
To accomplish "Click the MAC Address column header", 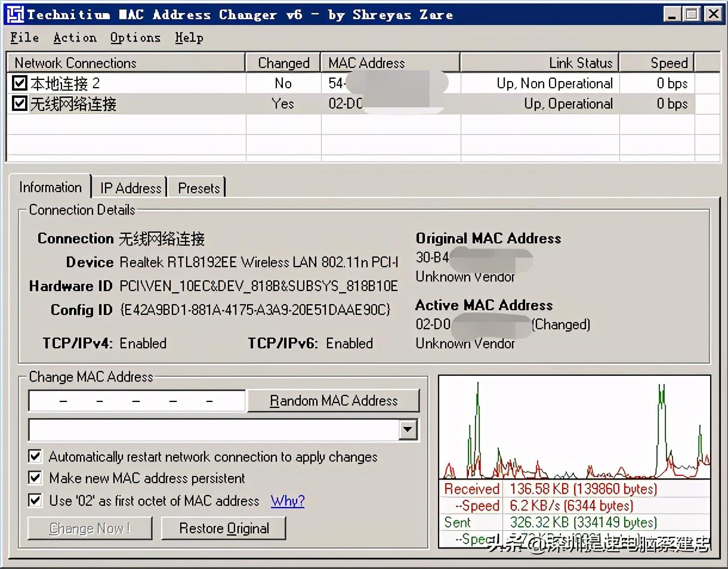I will tap(391, 63).
